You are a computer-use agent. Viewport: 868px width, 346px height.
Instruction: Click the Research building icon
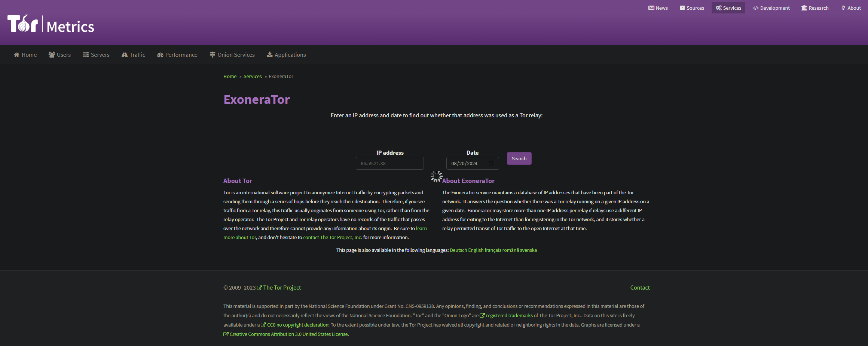click(804, 8)
